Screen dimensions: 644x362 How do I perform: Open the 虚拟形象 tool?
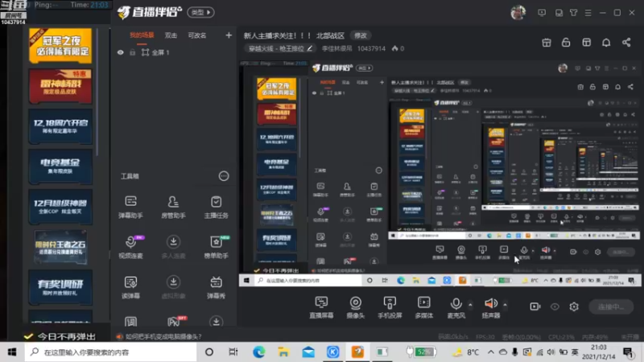173,287
